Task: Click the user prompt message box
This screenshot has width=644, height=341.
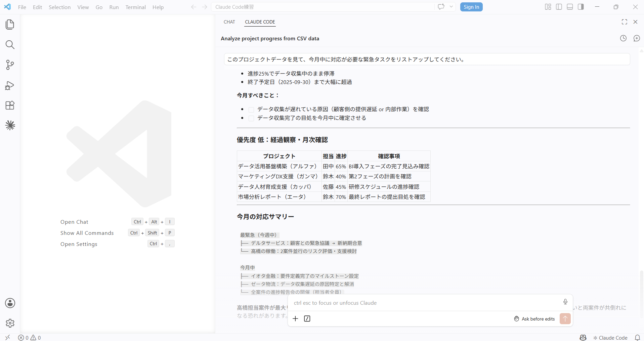Action: 427,59
